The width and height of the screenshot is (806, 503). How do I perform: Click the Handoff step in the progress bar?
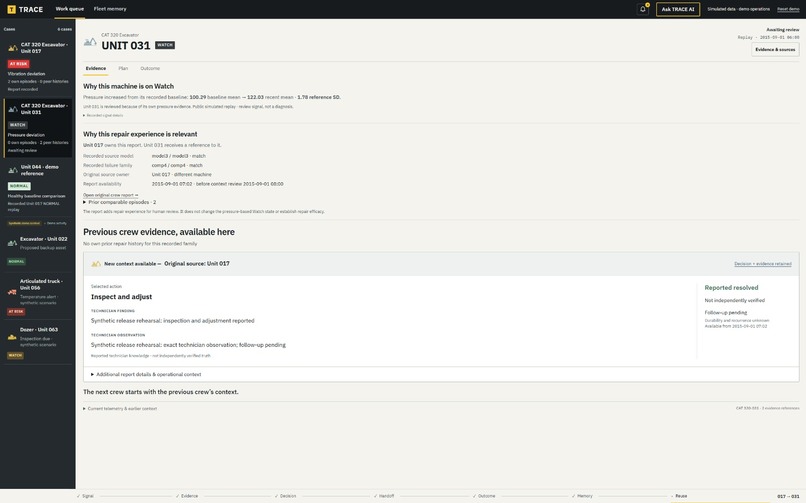pos(384,496)
